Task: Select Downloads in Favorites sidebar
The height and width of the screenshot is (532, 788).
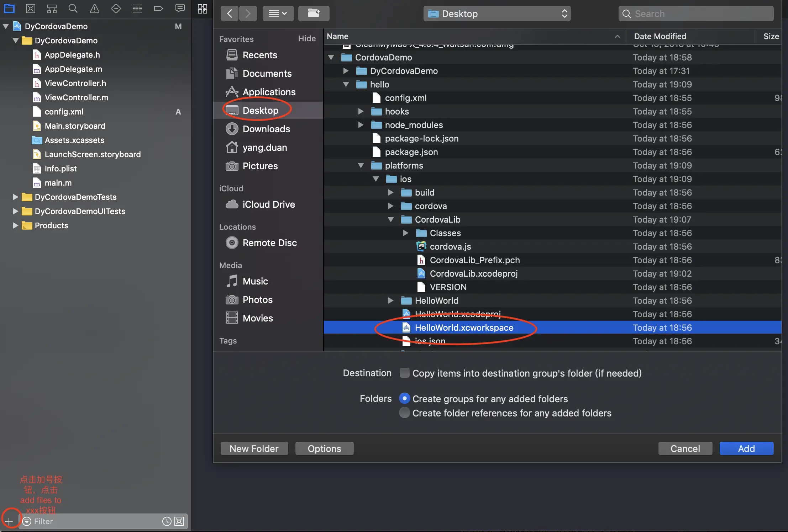Action: [266, 129]
